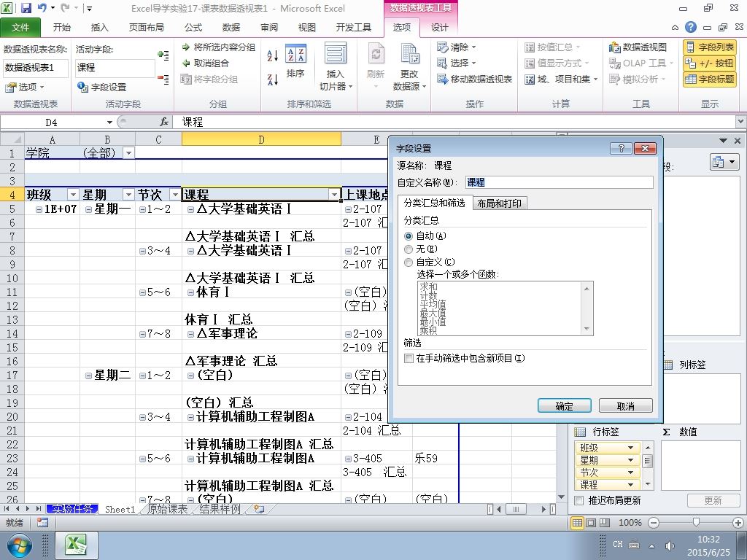Open the 课程 column filter dropdown
747x560 pixels.
(x=334, y=194)
